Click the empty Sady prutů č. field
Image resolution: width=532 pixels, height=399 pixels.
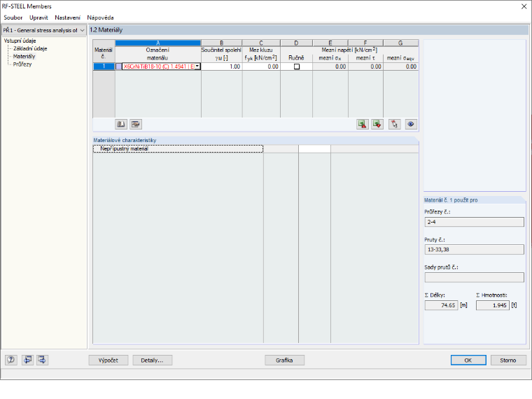pos(474,277)
